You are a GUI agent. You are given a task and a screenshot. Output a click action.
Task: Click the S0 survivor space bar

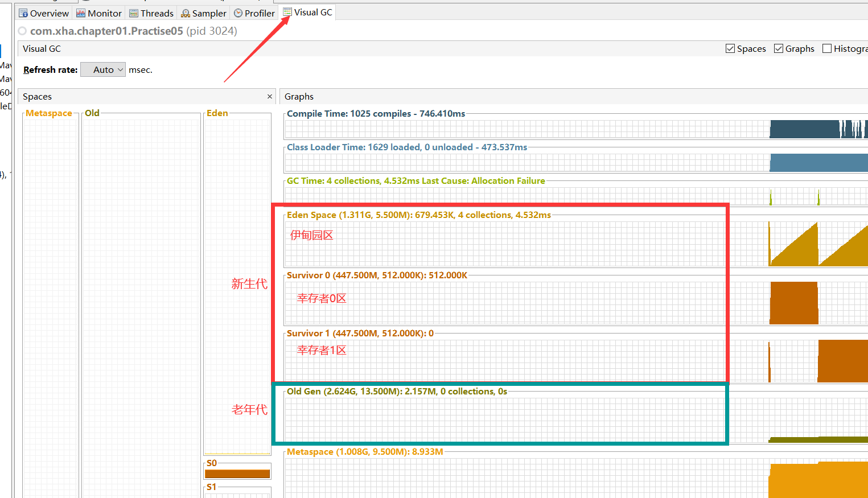(x=237, y=474)
